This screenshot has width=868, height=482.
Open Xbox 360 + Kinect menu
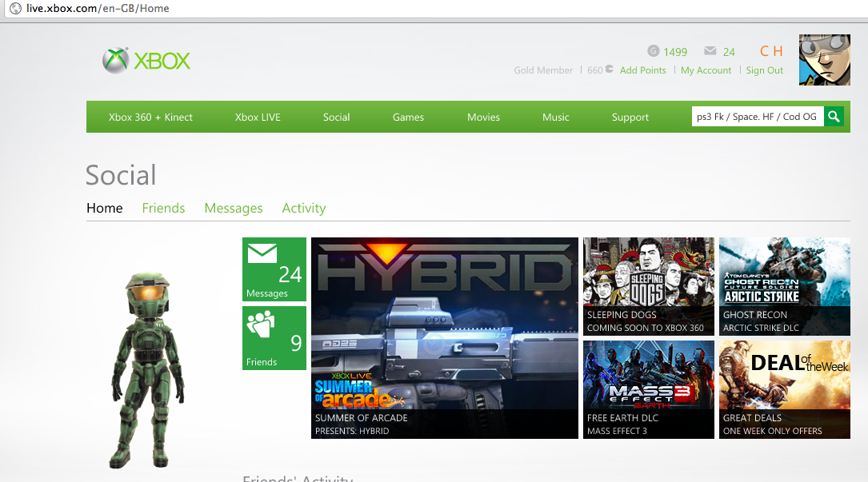tap(150, 117)
